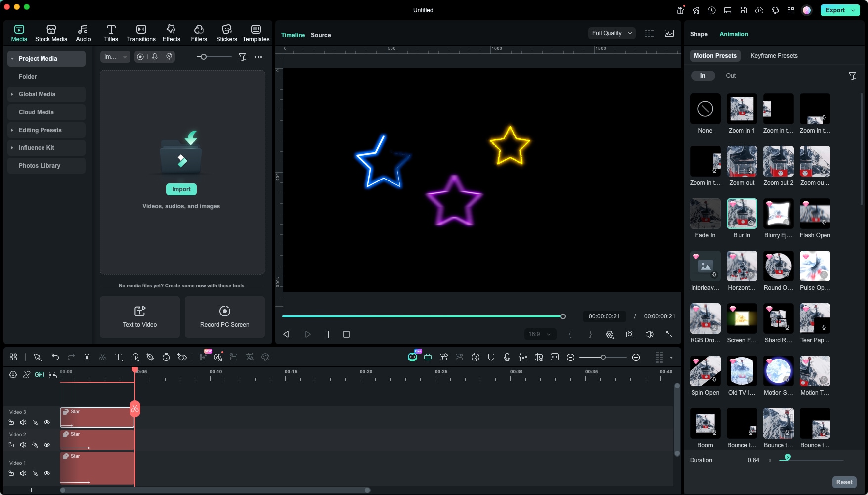Open the Titles panel

(x=111, y=33)
